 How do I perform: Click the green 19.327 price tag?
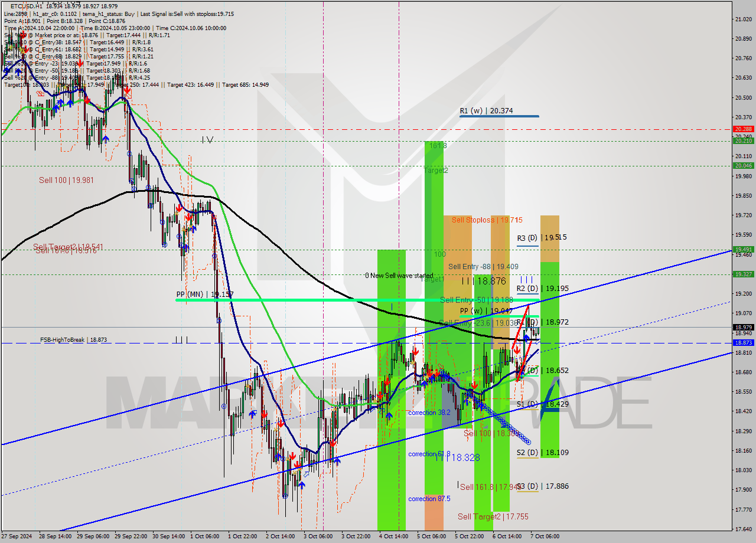743,274
